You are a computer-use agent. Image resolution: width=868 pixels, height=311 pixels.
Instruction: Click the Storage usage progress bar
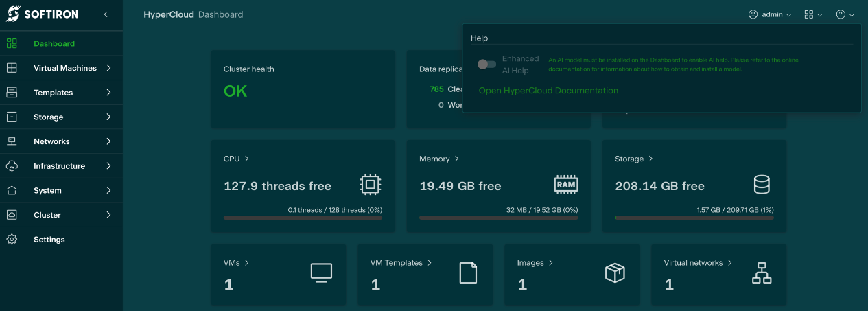tap(694, 218)
